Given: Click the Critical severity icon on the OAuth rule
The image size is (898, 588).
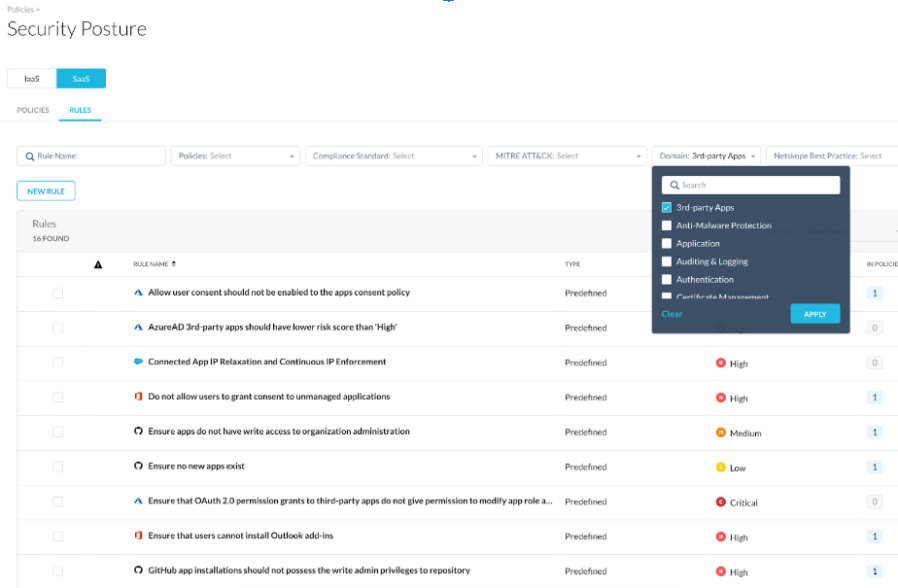Looking at the screenshot, I should [x=722, y=502].
